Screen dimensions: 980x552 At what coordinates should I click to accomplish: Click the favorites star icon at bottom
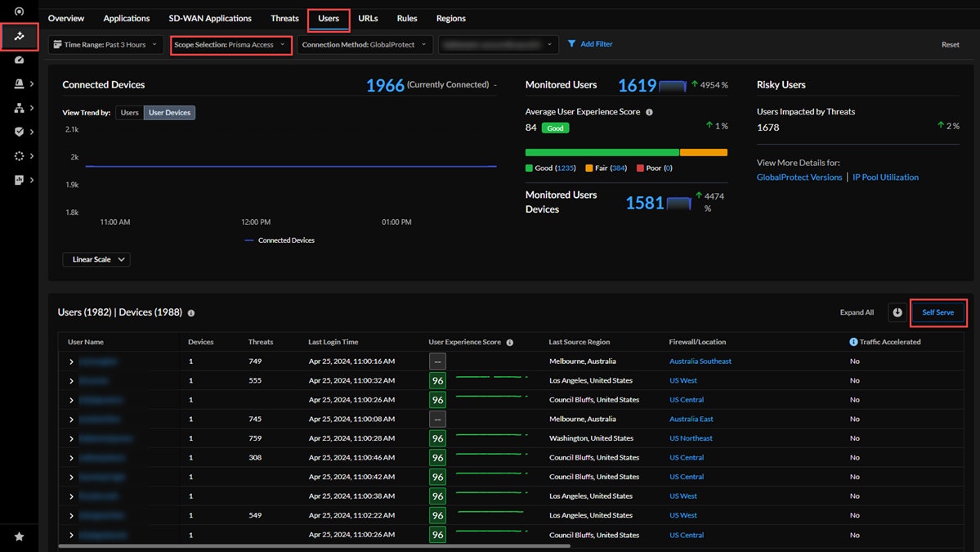(19, 536)
